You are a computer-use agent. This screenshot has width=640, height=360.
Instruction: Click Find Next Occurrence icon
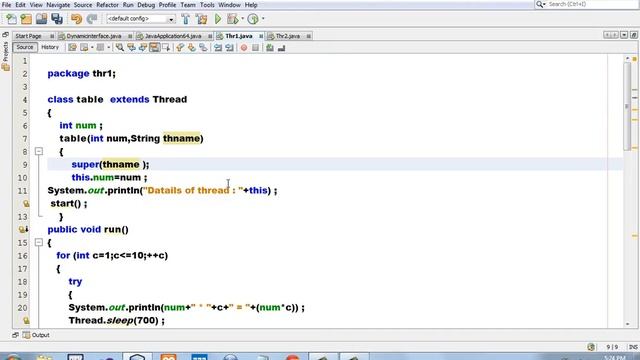(143, 48)
